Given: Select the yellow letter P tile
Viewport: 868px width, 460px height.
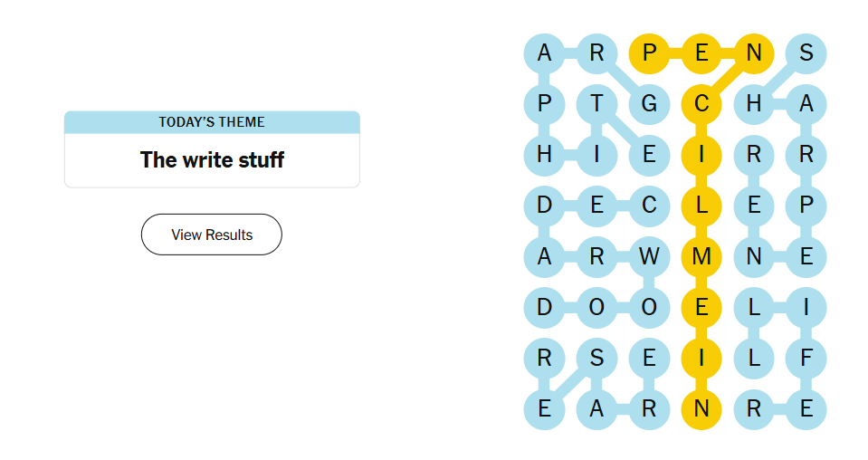Looking at the screenshot, I should [x=649, y=53].
